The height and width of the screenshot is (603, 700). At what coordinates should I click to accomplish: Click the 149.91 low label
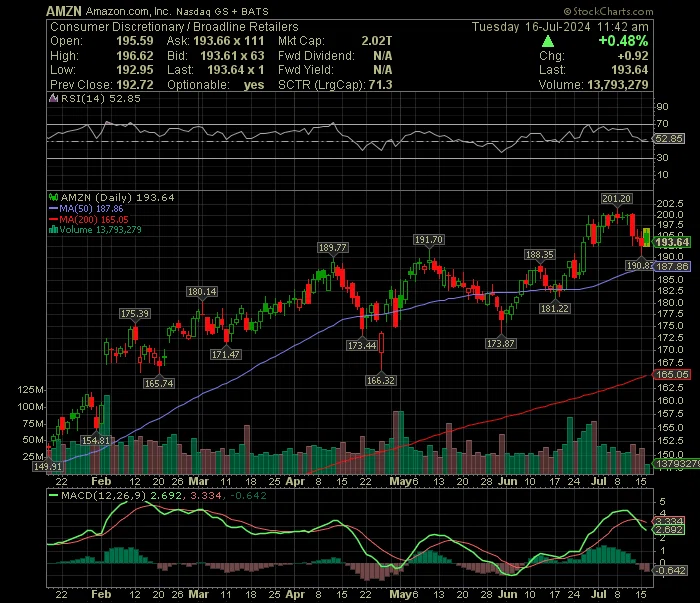[48, 466]
